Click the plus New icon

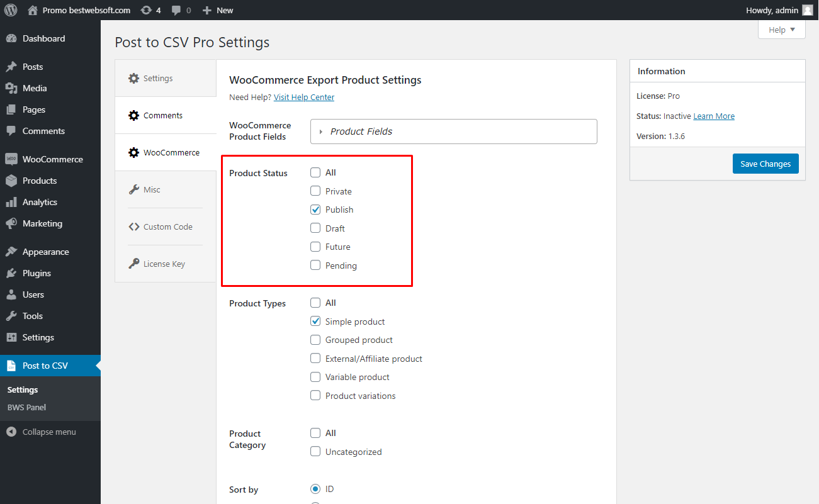[206, 10]
